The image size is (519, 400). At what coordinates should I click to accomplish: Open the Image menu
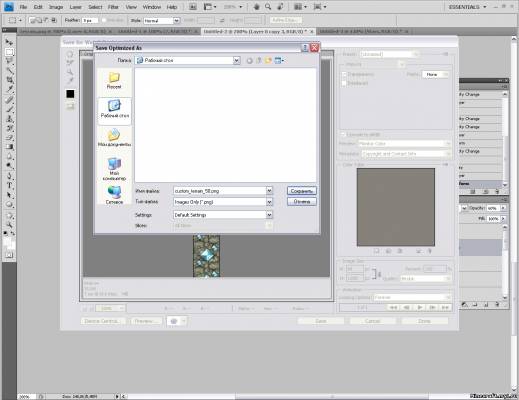pyautogui.click(x=56, y=7)
